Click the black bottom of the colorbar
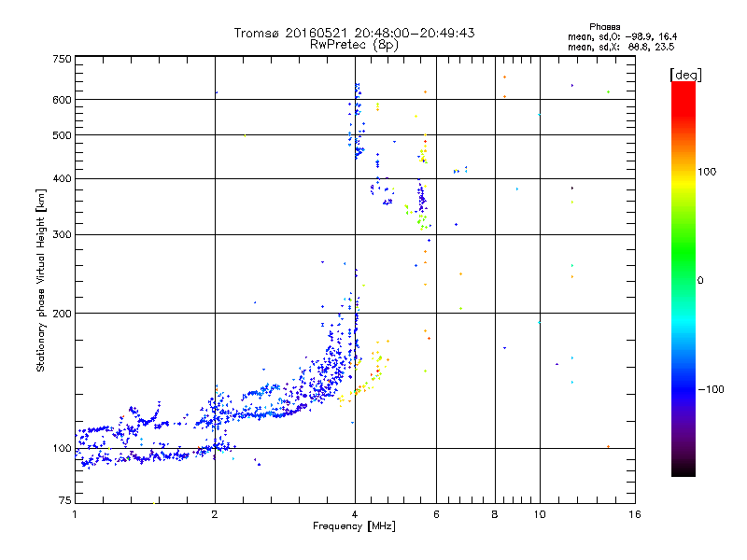The width and height of the screenshot is (747, 560). click(x=684, y=469)
